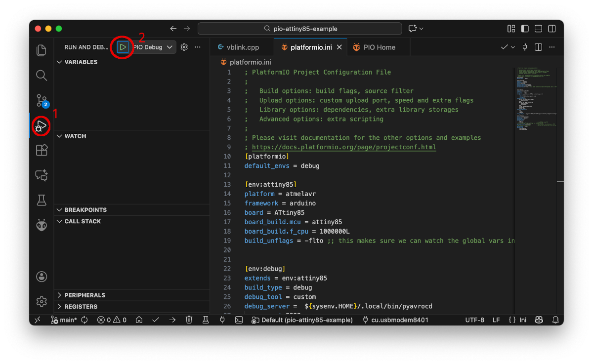This screenshot has height=364, width=593.
Task: Go forward with the navigation arrow
Action: pyautogui.click(x=187, y=29)
